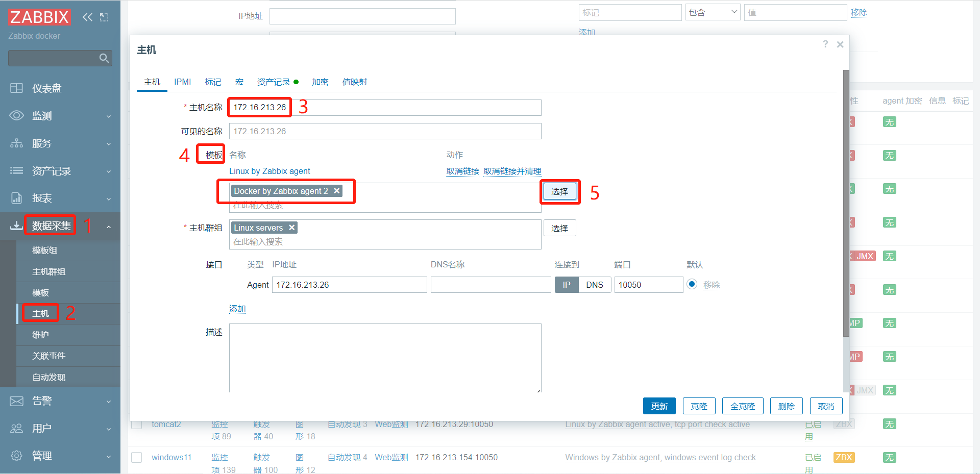The height and width of the screenshot is (474, 980).
Task: Click the 服务 hierarchy icon
Action: (x=16, y=143)
